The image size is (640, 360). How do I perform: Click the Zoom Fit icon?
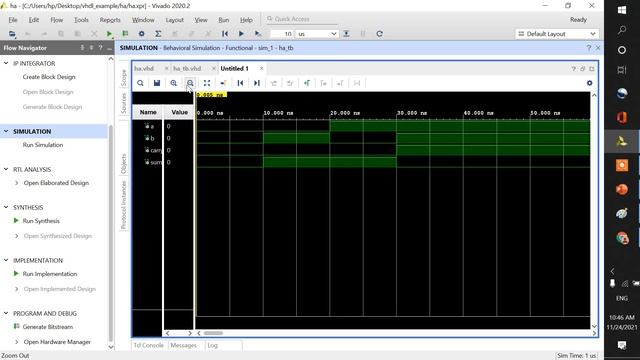(207, 83)
